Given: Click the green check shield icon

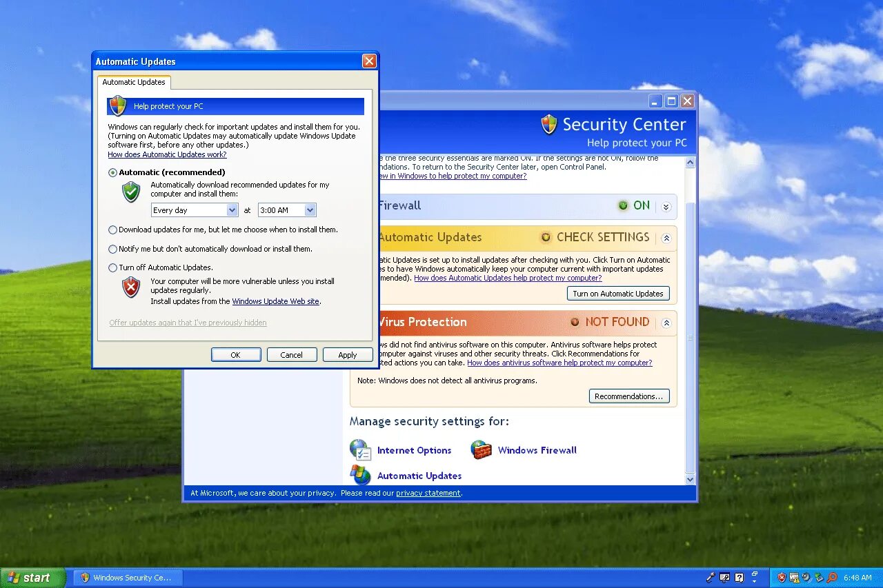Looking at the screenshot, I should [x=131, y=192].
